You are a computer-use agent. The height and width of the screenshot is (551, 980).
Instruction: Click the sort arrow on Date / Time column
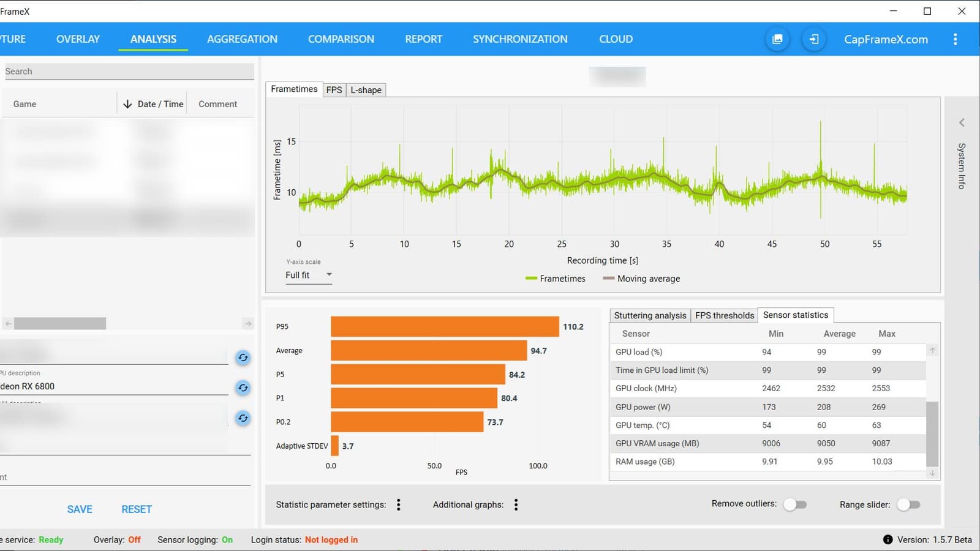[127, 104]
